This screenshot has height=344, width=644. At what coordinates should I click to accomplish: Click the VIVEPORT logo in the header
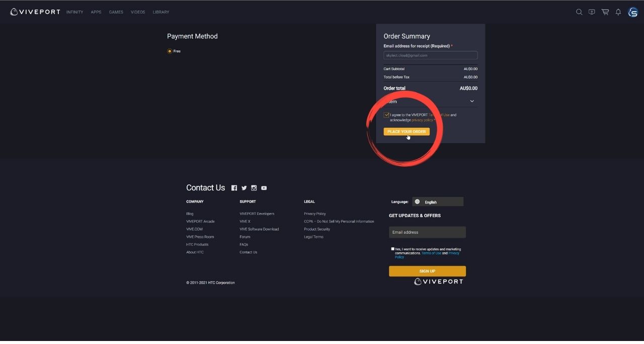point(35,12)
